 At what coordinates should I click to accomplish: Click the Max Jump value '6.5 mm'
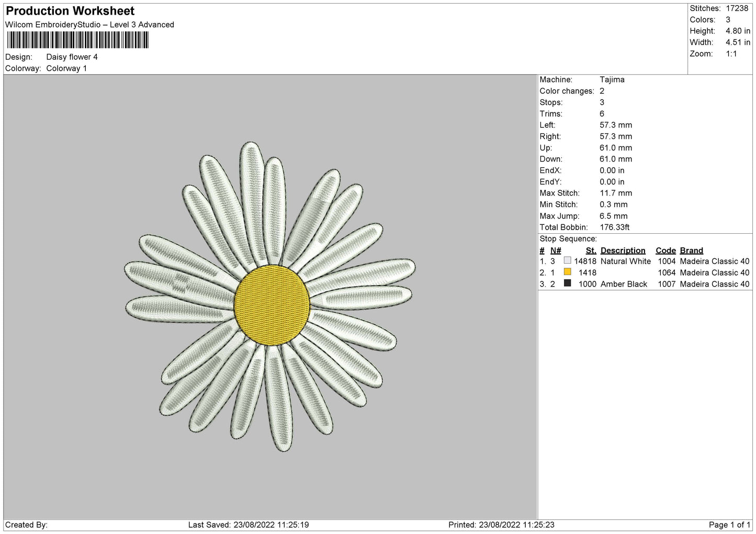[x=614, y=216]
